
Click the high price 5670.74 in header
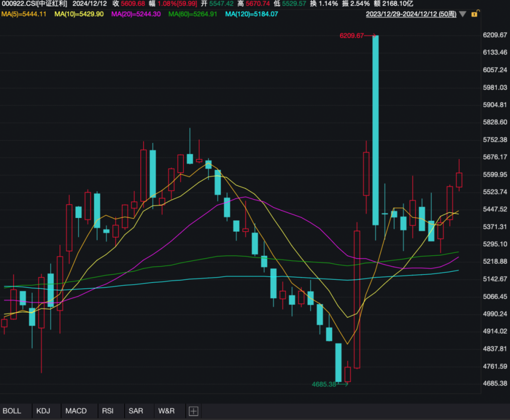(258, 4)
